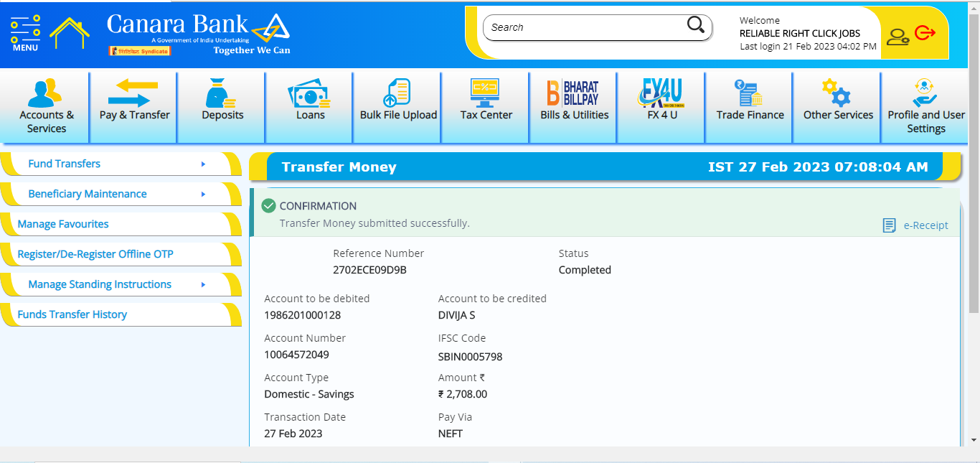
Task: Click user name RELIABLE RIGHT CLICK JOBS
Action: coord(800,33)
